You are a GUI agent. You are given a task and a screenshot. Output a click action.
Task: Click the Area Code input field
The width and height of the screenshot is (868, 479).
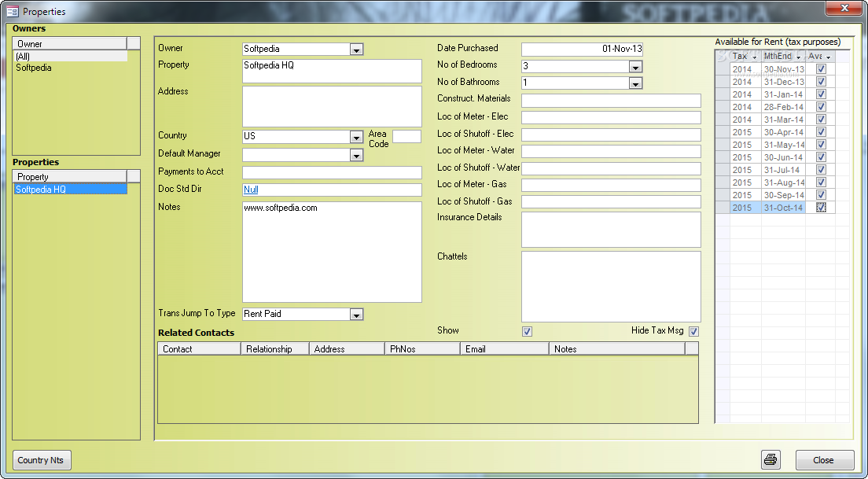click(x=407, y=136)
